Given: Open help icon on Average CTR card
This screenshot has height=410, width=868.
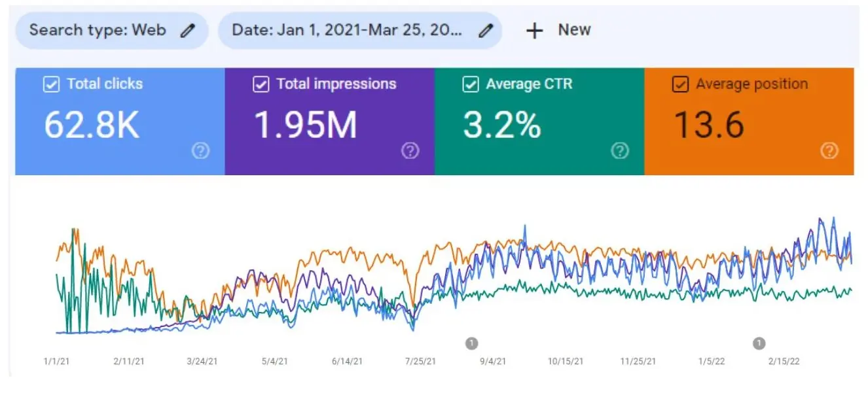Looking at the screenshot, I should 619,151.
